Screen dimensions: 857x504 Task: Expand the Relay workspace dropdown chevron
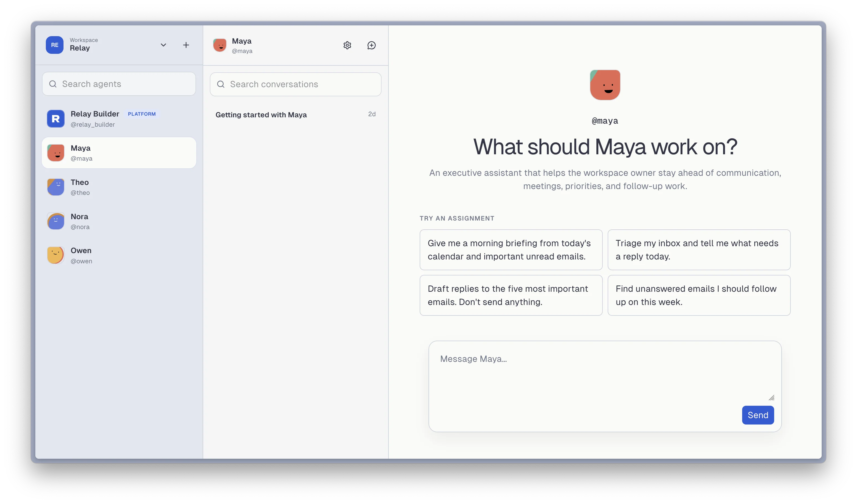click(163, 45)
